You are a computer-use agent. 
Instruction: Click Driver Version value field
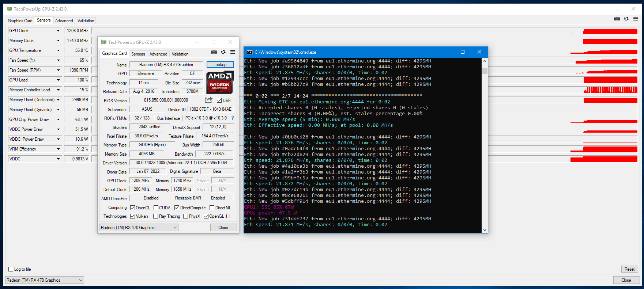(181, 163)
